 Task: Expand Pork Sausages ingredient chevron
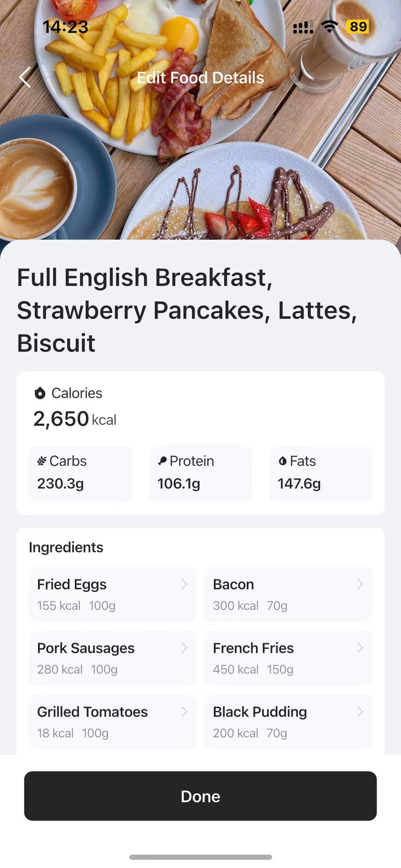(x=184, y=648)
